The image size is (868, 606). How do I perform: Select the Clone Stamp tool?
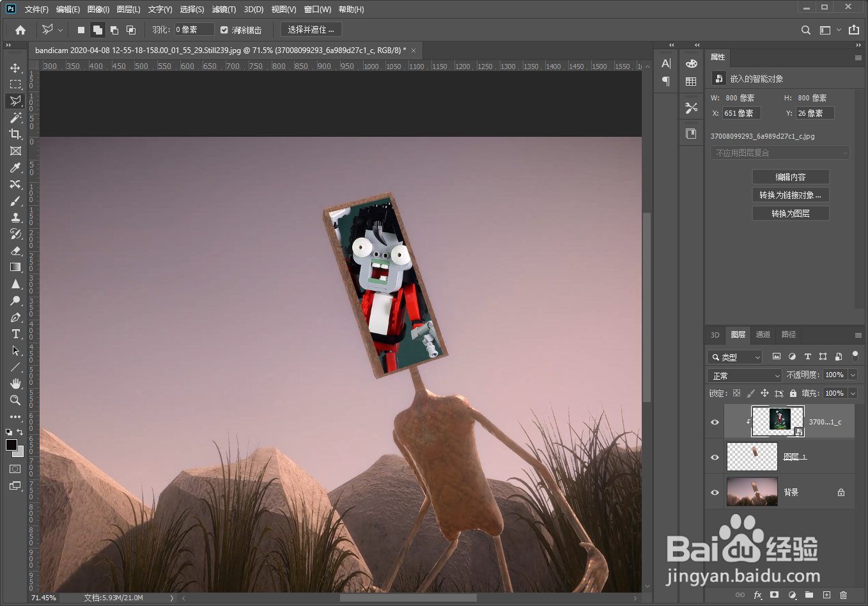15,217
